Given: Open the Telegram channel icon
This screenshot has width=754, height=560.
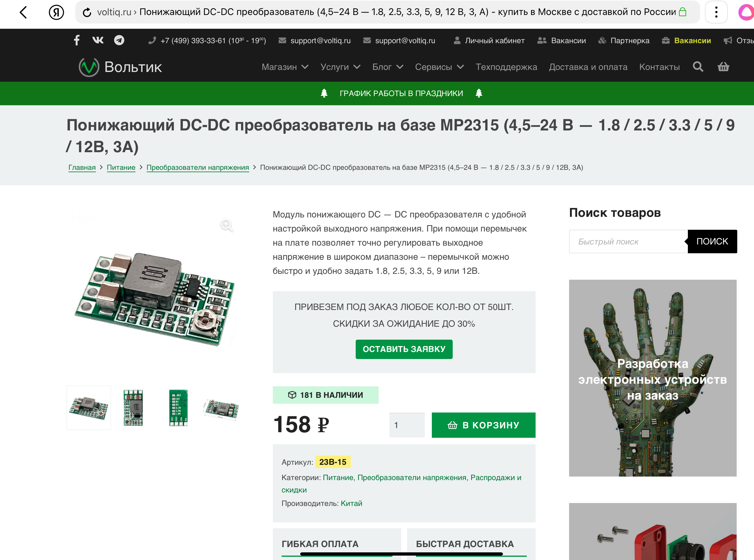Looking at the screenshot, I should [x=119, y=40].
